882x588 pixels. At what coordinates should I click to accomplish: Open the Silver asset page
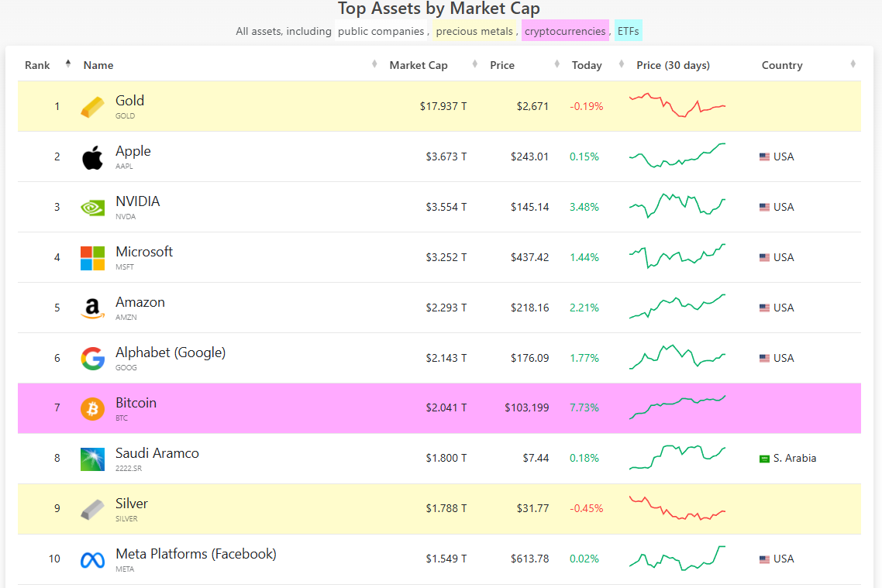(x=132, y=504)
